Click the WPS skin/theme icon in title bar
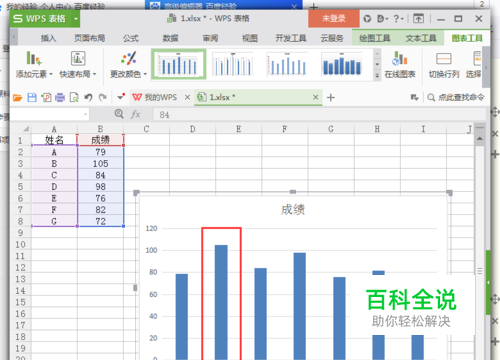500x360 pixels. pos(367,19)
